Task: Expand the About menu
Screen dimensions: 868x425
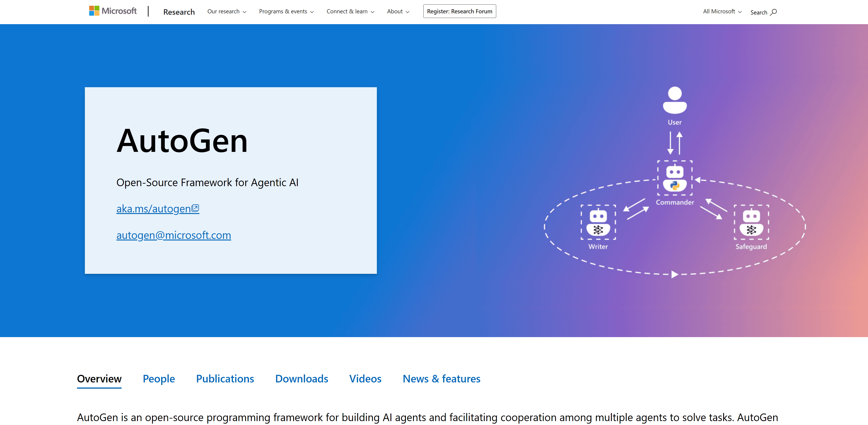Action: [x=398, y=12]
